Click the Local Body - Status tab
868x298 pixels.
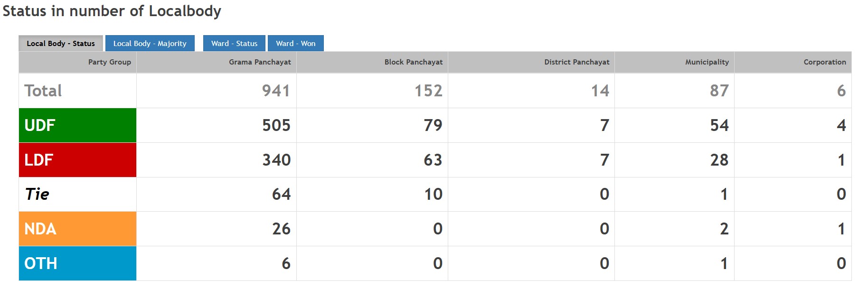click(61, 43)
